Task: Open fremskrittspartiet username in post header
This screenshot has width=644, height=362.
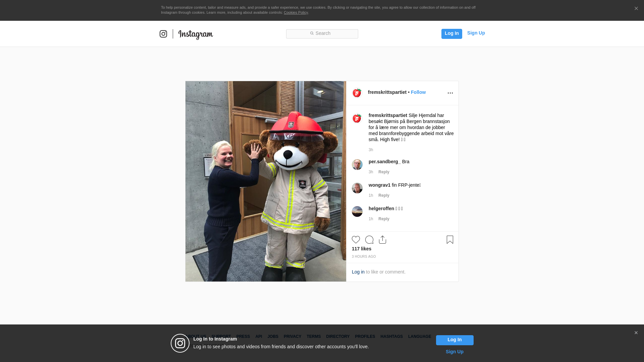Action: (387, 92)
